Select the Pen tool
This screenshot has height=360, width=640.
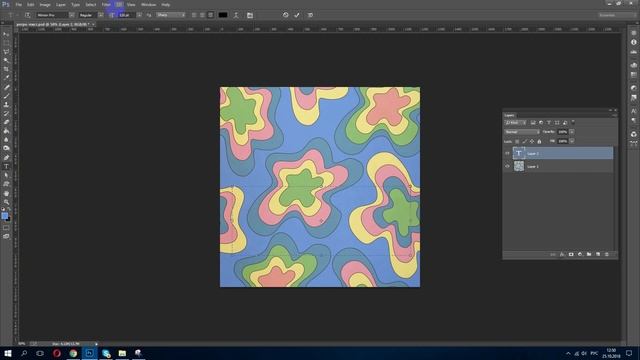click(6, 158)
